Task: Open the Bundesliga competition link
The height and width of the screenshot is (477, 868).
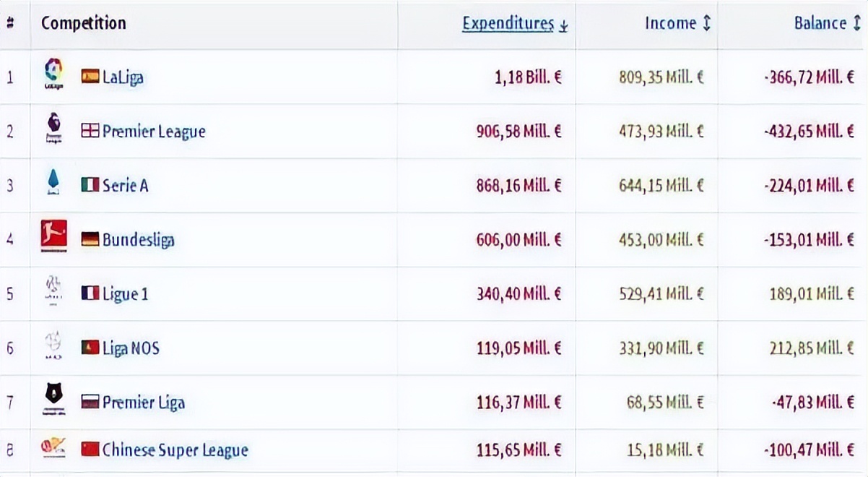Action: click(x=138, y=240)
